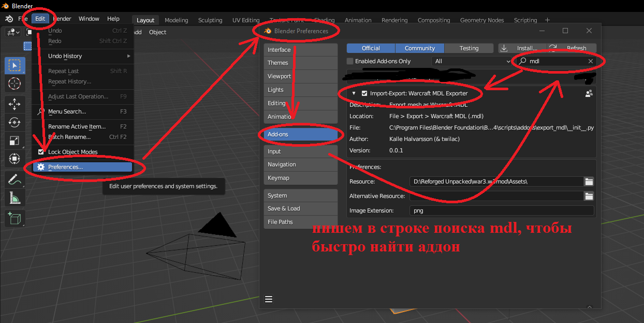The width and height of the screenshot is (644, 323).
Task: Toggle the Official add-ons filter
Action: [371, 48]
